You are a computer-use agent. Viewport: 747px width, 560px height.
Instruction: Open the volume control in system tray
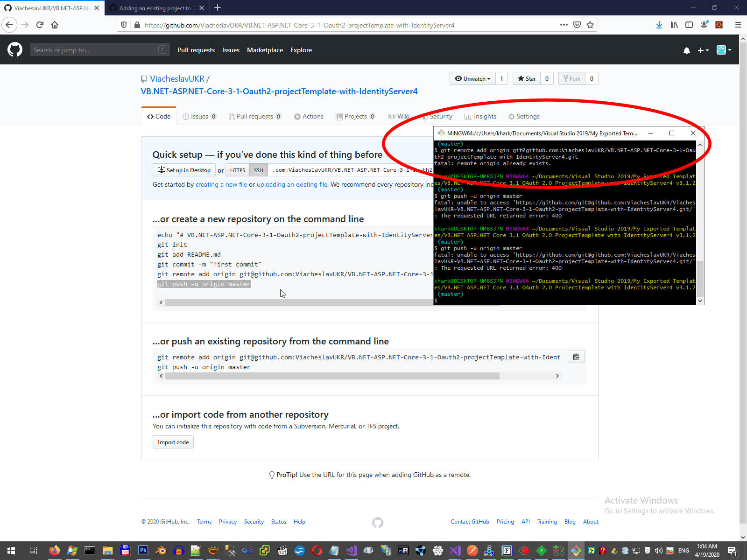(658, 551)
